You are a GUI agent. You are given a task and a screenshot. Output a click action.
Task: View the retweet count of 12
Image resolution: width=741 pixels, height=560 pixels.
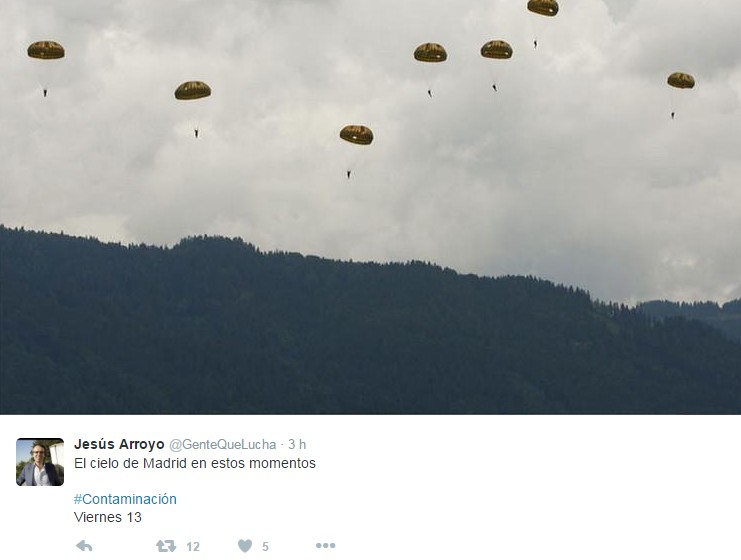[193, 547]
